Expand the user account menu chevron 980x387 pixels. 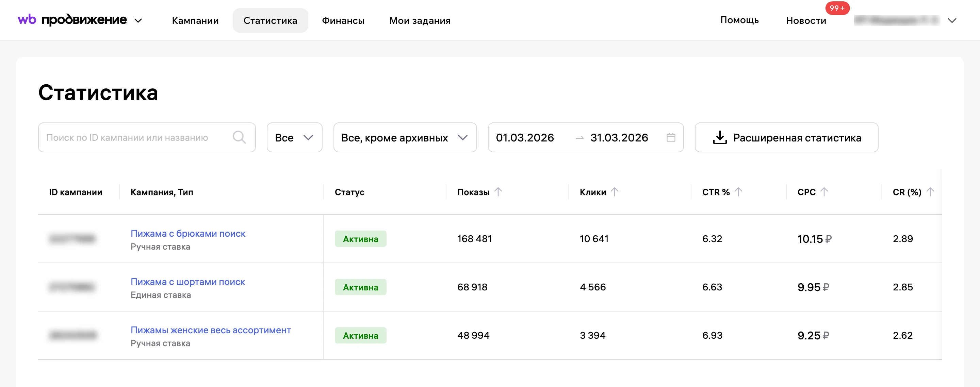coord(952,20)
